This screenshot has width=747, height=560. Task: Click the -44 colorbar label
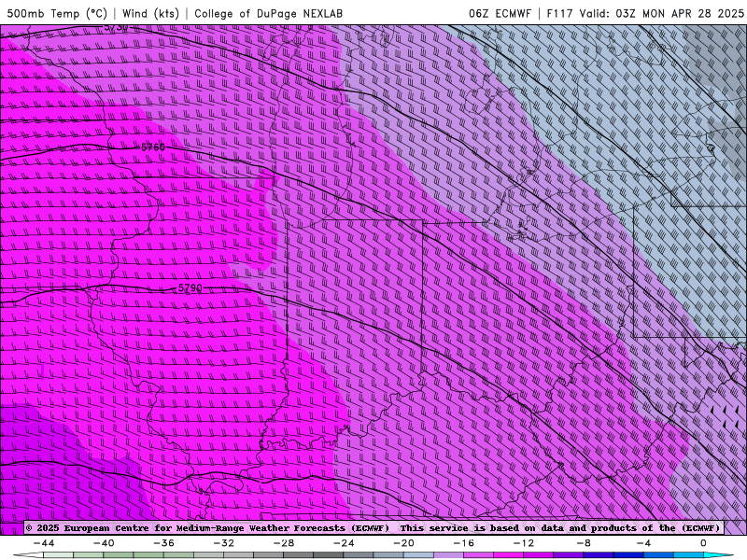44,543
